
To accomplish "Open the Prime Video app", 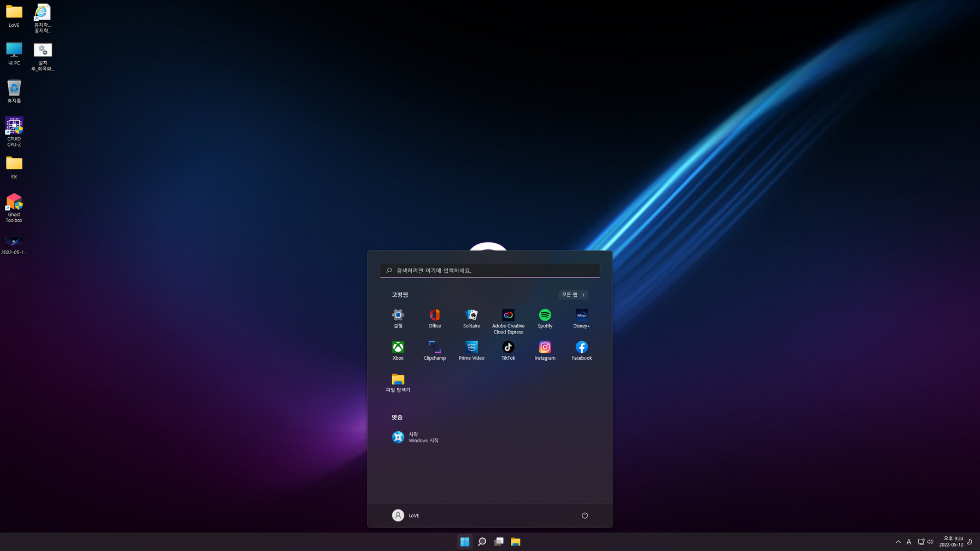I will point(471,351).
